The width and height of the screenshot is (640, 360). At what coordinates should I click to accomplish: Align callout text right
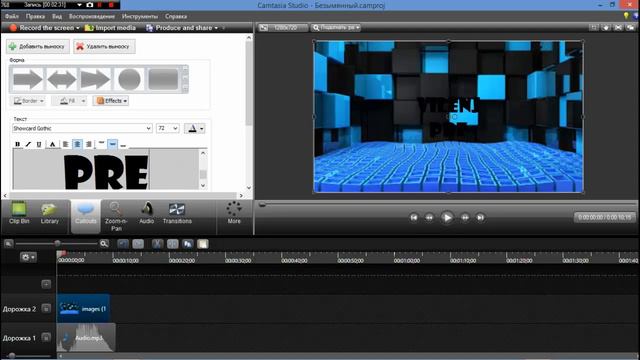click(89, 144)
